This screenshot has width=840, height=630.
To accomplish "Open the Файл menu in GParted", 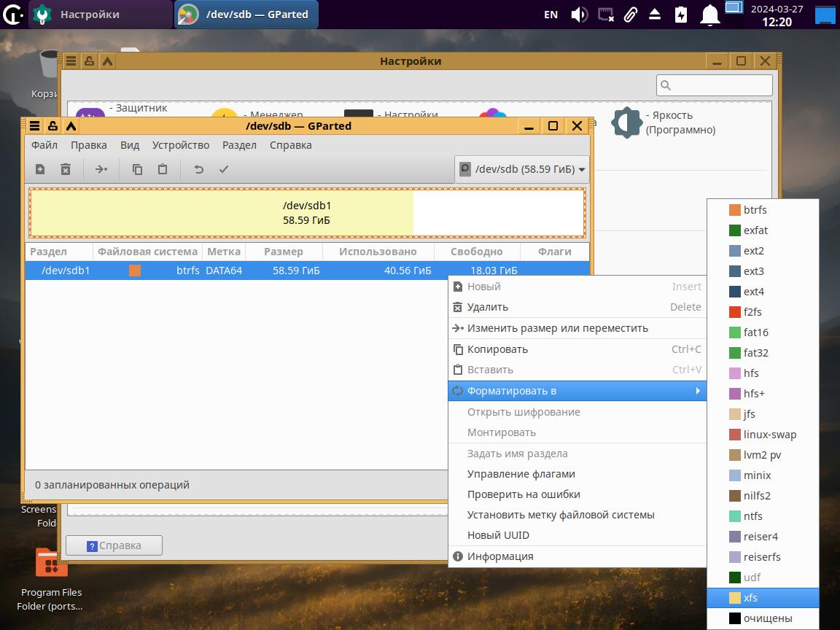I will tap(44, 145).
